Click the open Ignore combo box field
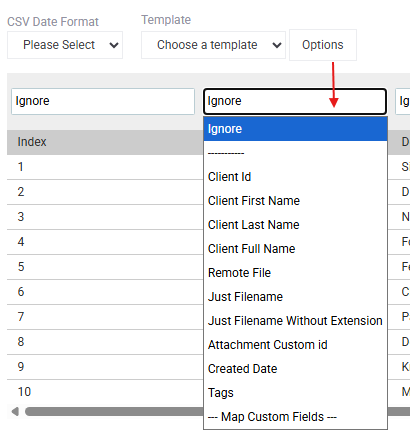This screenshot has height=430, width=410. tap(295, 101)
